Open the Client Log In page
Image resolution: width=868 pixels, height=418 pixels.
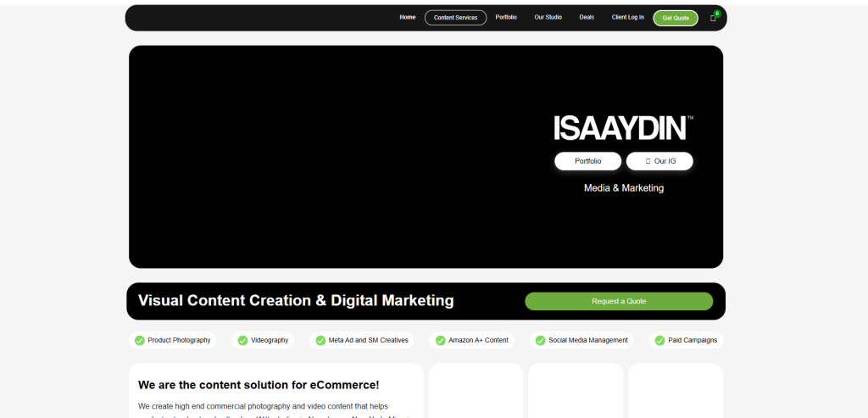pyautogui.click(x=628, y=17)
